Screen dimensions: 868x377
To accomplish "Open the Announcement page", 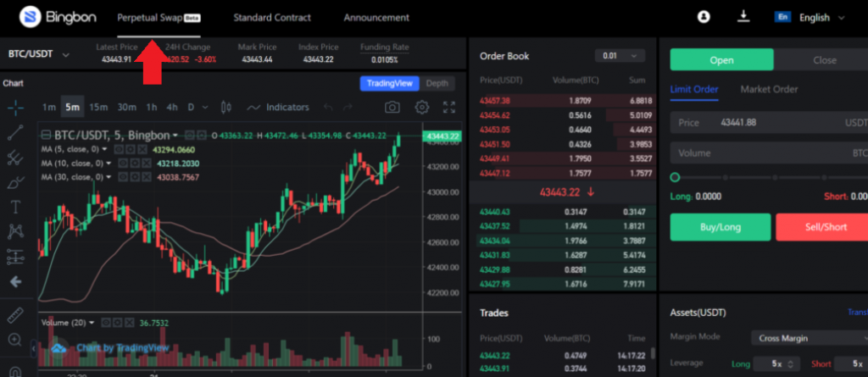I will click(x=376, y=17).
